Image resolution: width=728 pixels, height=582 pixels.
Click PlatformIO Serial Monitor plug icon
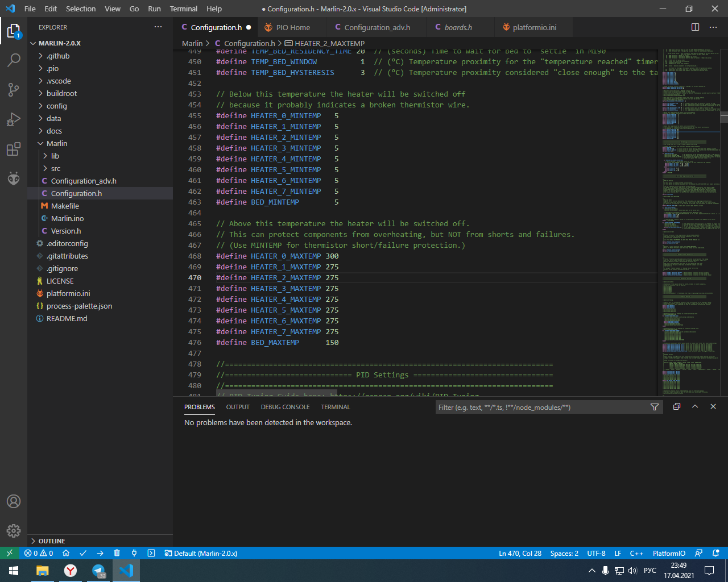[134, 553]
